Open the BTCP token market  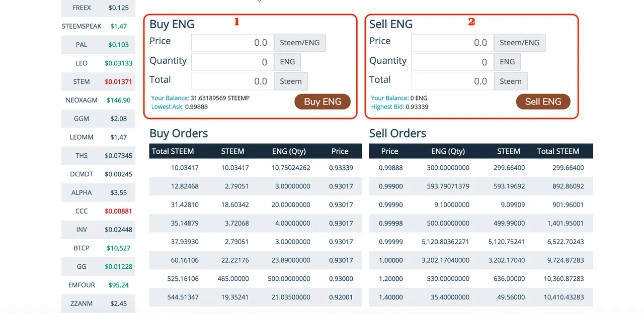[98, 248]
